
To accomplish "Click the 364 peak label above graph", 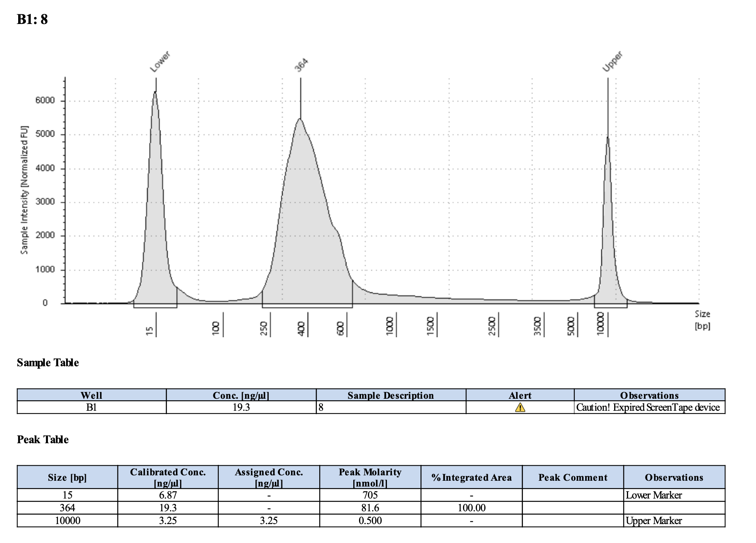I will [x=301, y=65].
